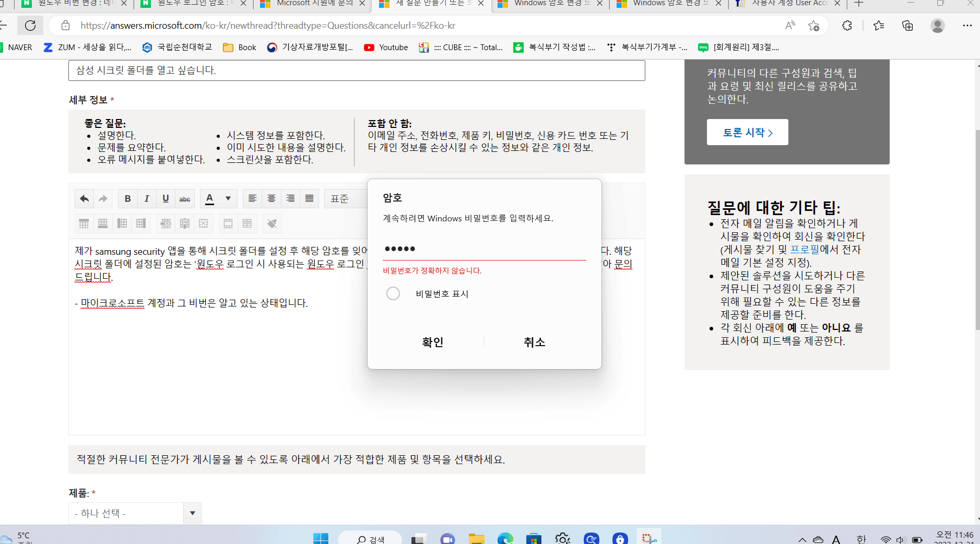The image size is (980, 544).
Task: Open Edge settings and more menu
Action: click(967, 26)
